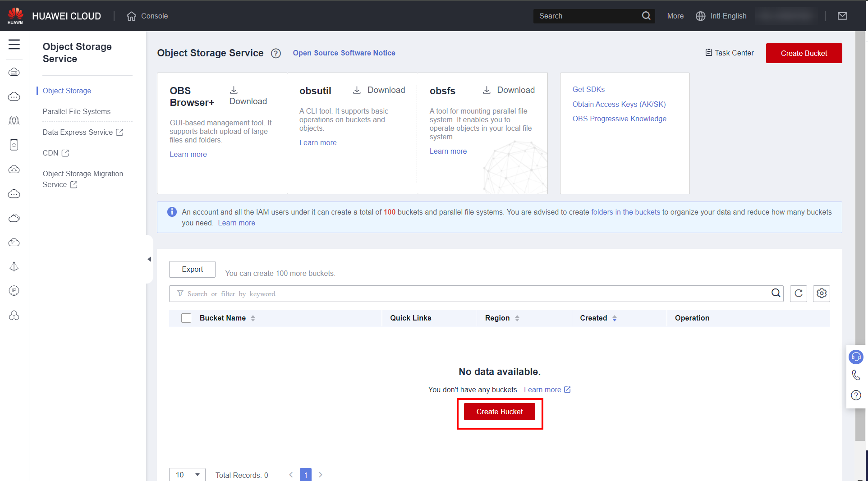Sort buckets by Bucket Name column
Screen dimensions: 868x481
point(253,318)
